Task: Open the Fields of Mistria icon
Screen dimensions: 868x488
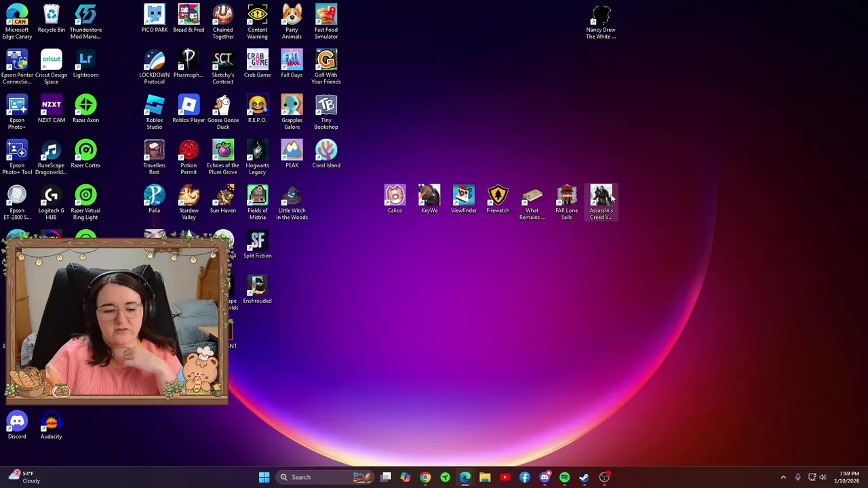Action: (x=258, y=203)
